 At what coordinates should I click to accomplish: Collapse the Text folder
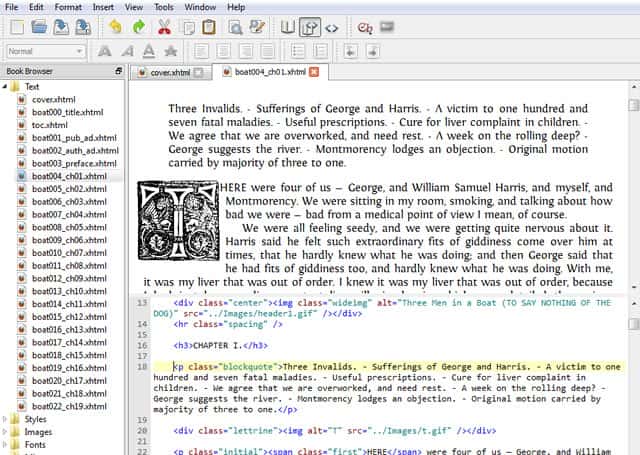(x=5, y=87)
